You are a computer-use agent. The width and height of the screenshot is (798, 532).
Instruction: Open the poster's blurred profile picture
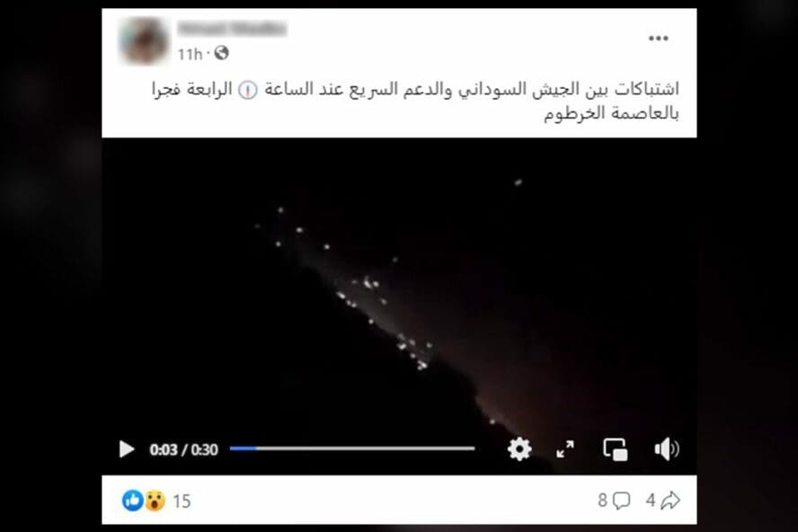point(144,40)
